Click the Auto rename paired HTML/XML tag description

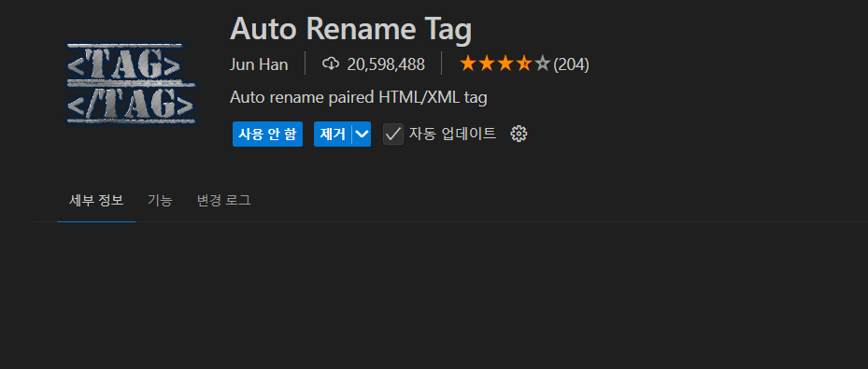(x=358, y=98)
